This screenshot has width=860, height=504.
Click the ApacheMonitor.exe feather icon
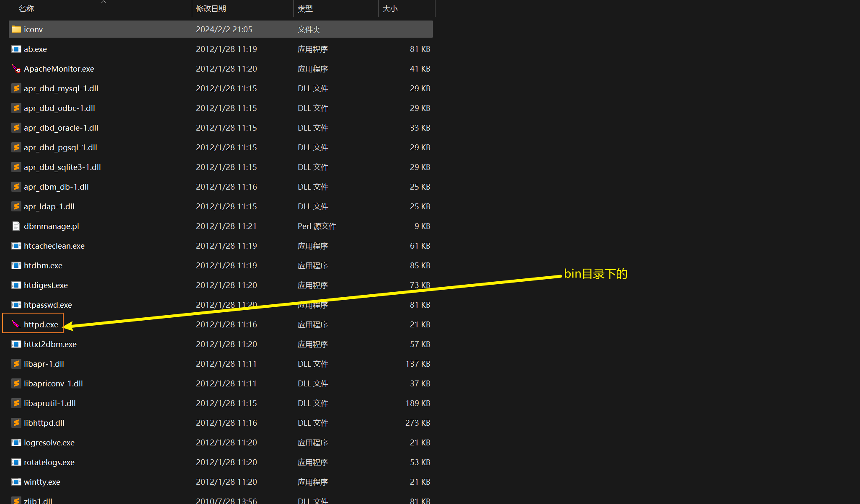16,69
